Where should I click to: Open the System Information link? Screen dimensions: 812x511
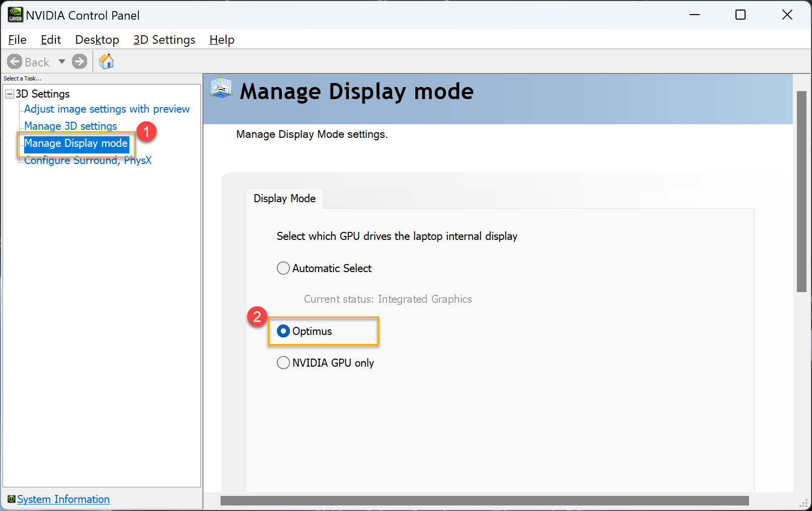(x=63, y=499)
